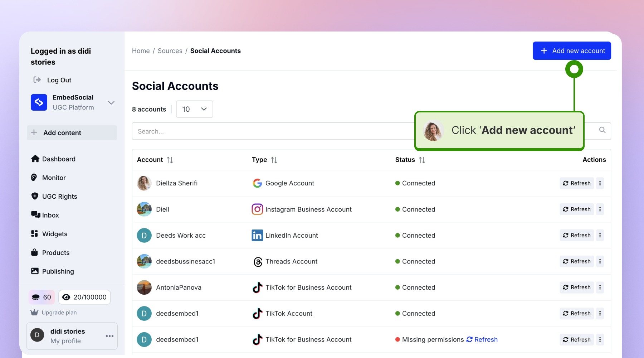This screenshot has width=644, height=358.
Task: Click the search magnifier icon
Action: 602,130
